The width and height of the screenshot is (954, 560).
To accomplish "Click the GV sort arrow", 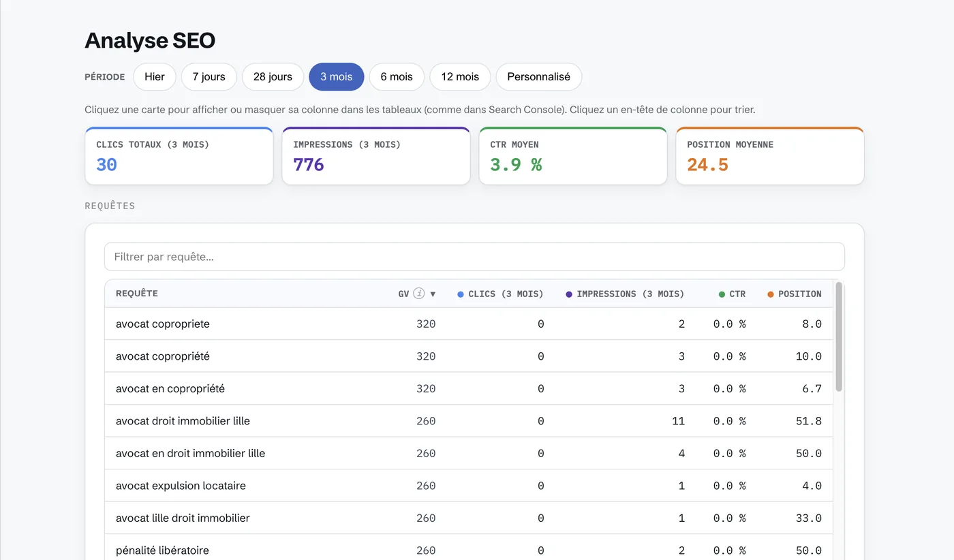I will 432,294.
